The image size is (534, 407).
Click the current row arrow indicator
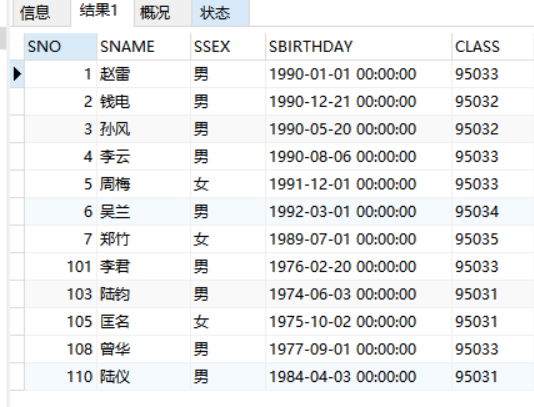click(17, 74)
